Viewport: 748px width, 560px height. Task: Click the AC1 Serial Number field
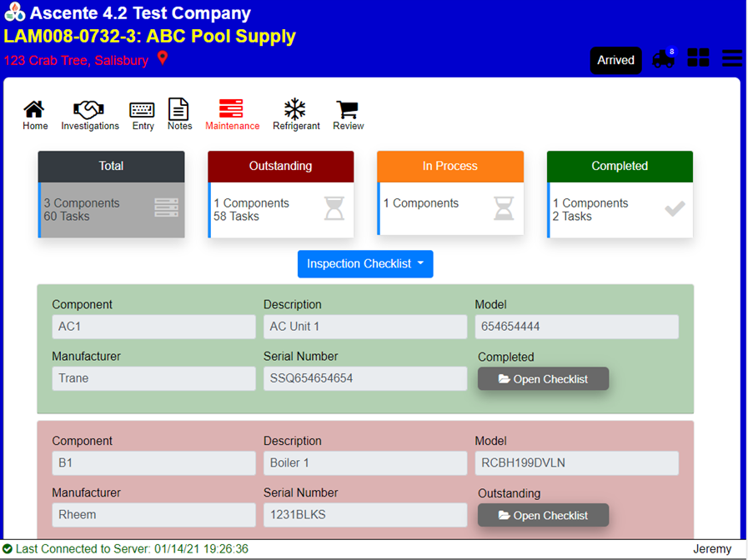tap(364, 378)
